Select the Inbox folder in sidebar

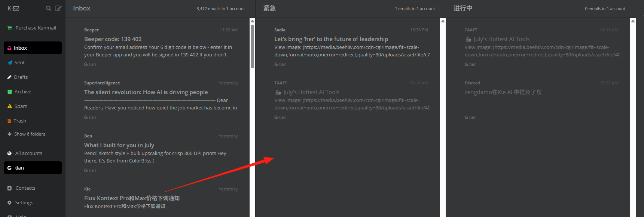pyautogui.click(x=33, y=48)
